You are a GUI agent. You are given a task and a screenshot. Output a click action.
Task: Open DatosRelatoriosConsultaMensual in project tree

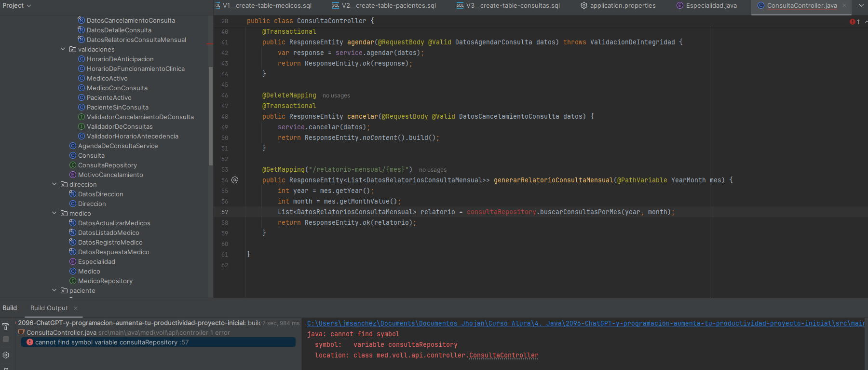(136, 40)
